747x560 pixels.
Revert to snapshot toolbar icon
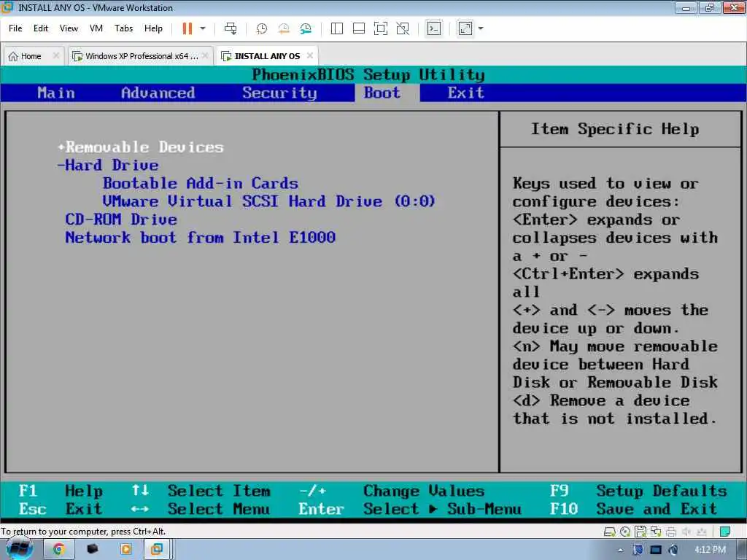[284, 28]
